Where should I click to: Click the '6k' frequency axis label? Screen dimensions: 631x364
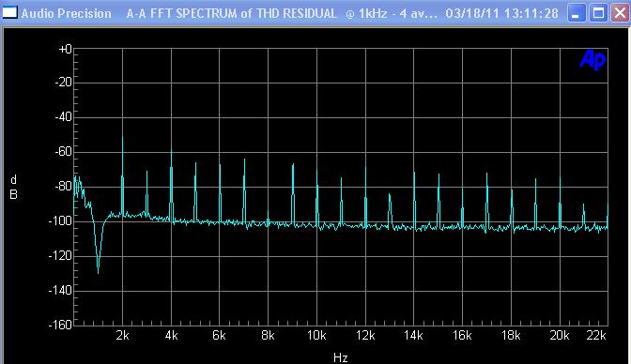coord(220,336)
